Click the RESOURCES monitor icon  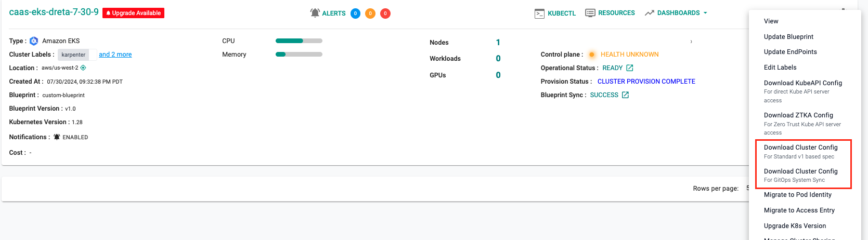point(590,13)
